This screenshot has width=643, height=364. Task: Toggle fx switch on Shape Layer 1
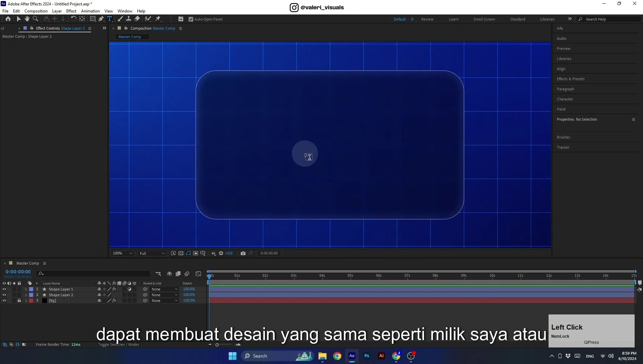click(x=114, y=289)
